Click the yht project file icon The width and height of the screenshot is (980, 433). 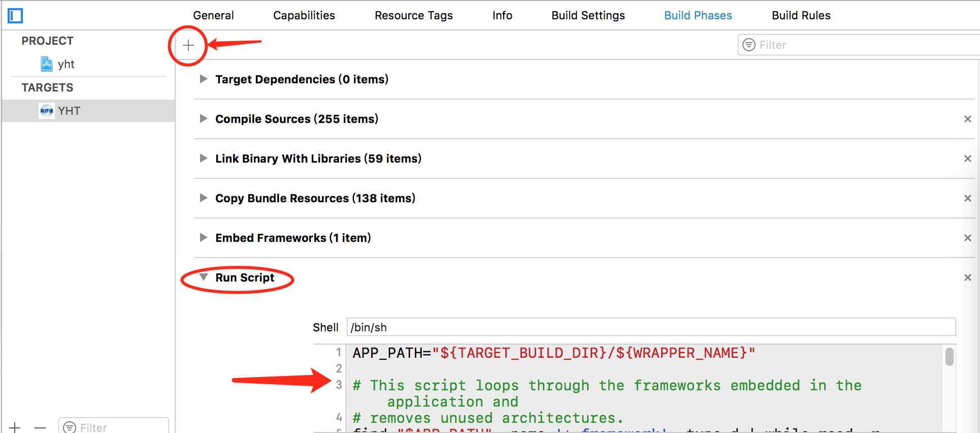pos(47,64)
